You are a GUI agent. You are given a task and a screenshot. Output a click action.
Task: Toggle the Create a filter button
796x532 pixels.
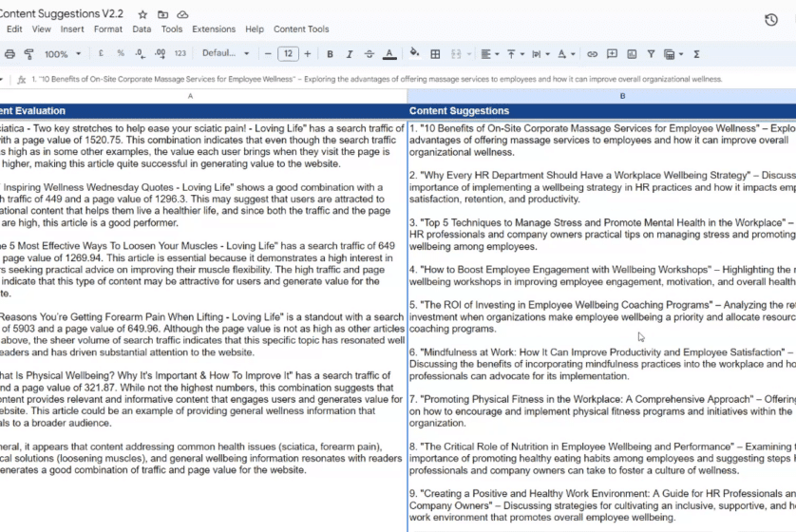point(651,54)
